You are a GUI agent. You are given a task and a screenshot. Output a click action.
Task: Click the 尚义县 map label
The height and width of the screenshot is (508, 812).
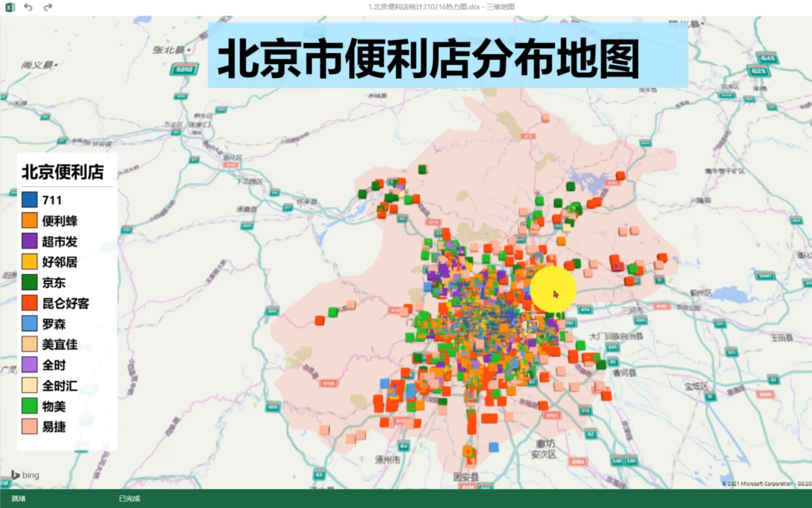pos(37,65)
